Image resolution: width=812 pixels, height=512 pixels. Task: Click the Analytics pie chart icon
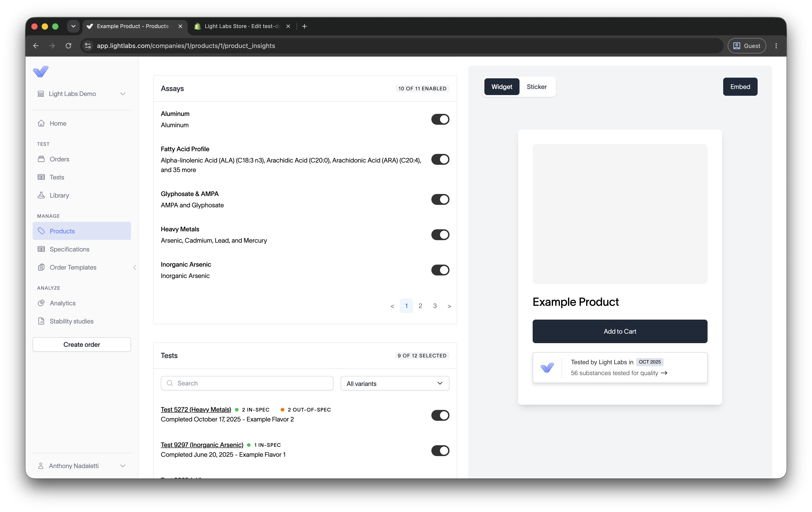coord(41,303)
